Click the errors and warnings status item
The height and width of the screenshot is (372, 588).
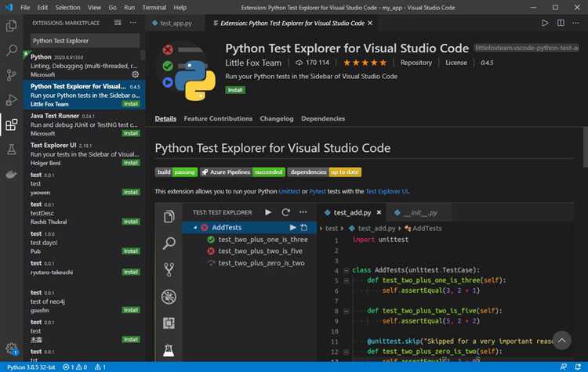[75, 367]
